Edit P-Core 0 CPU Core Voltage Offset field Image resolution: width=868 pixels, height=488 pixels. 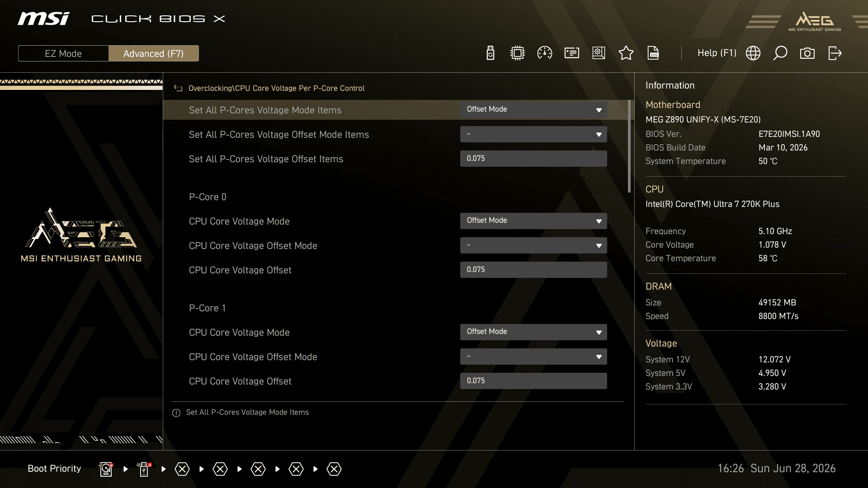point(533,270)
